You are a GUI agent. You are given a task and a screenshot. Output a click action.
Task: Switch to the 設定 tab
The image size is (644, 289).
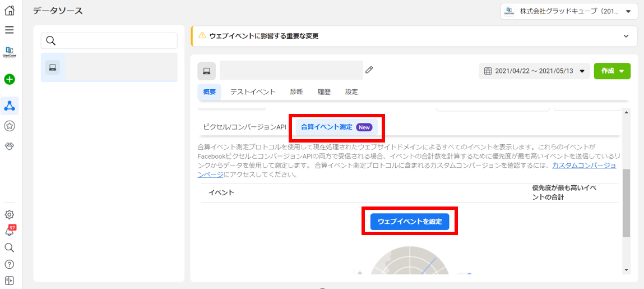pos(351,92)
